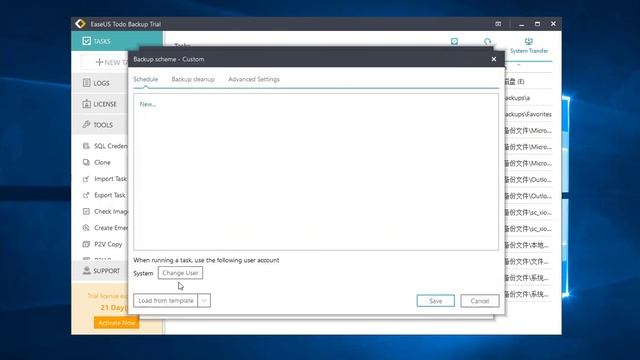This screenshot has width=640, height=360.
Task: Open the LICENSE section
Action: coord(100,104)
